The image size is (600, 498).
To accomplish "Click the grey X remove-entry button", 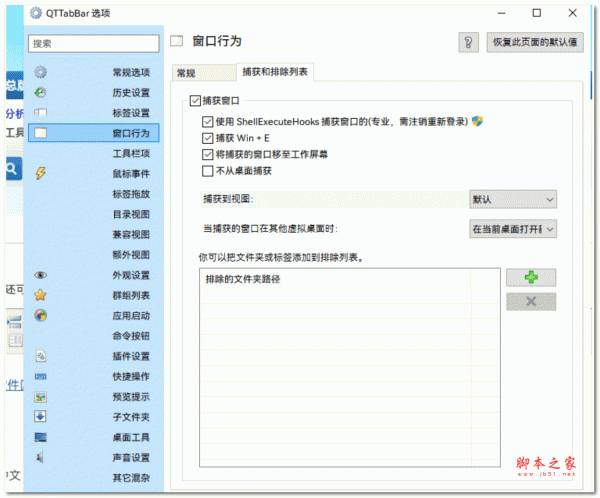I will tap(531, 302).
